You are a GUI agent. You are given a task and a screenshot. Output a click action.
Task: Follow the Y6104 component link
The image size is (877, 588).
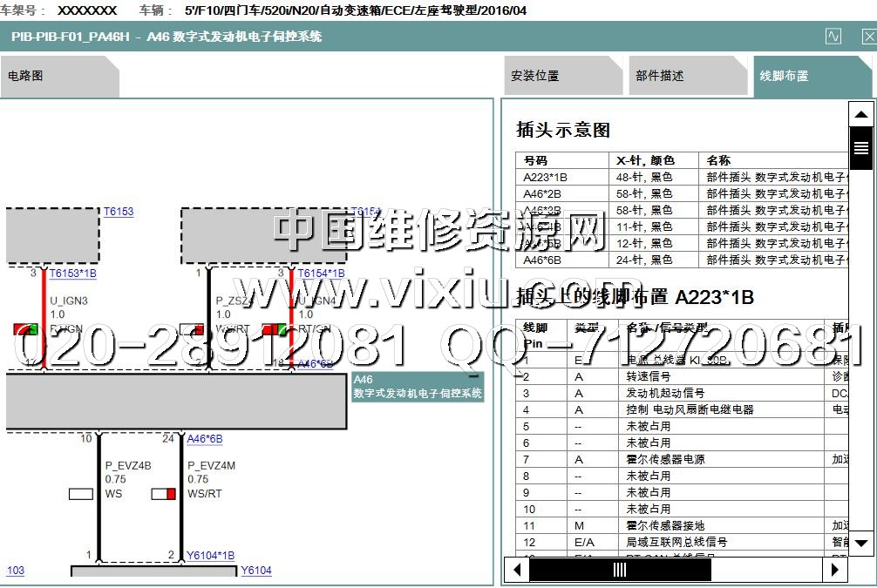(x=256, y=571)
